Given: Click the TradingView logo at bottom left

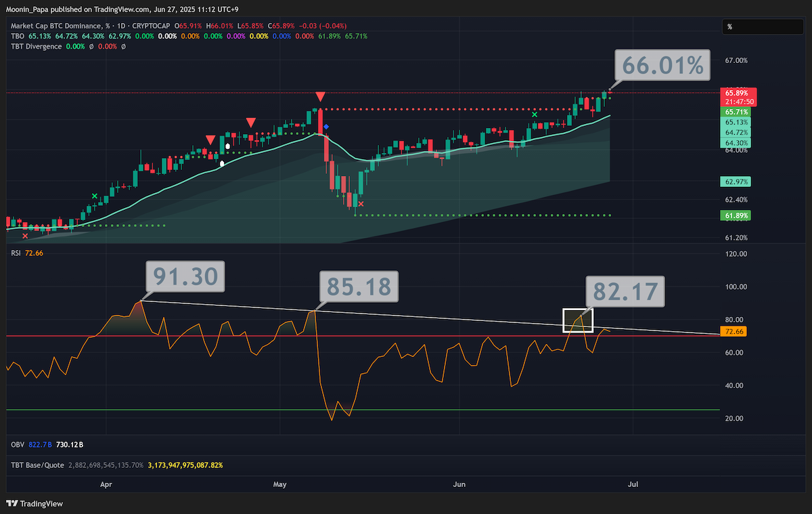Looking at the screenshot, I should [35, 504].
